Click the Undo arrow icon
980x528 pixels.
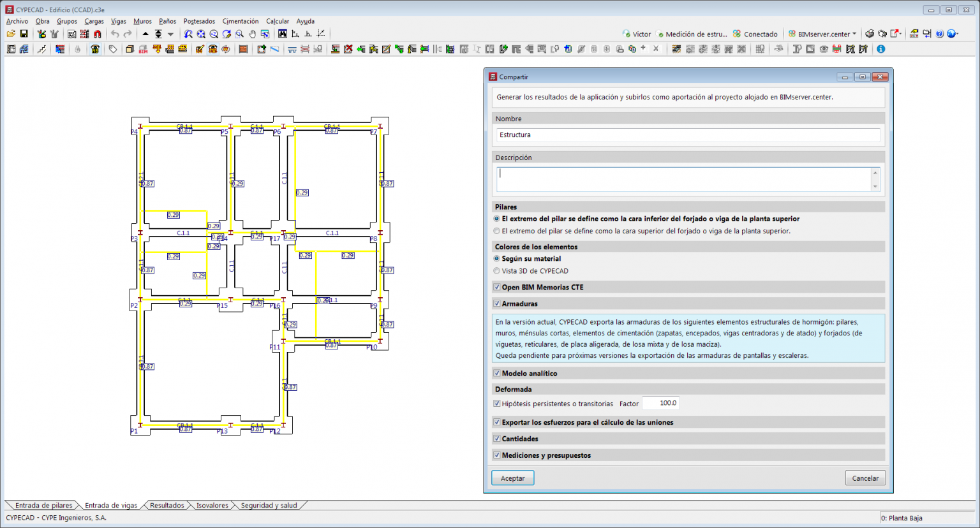click(115, 34)
